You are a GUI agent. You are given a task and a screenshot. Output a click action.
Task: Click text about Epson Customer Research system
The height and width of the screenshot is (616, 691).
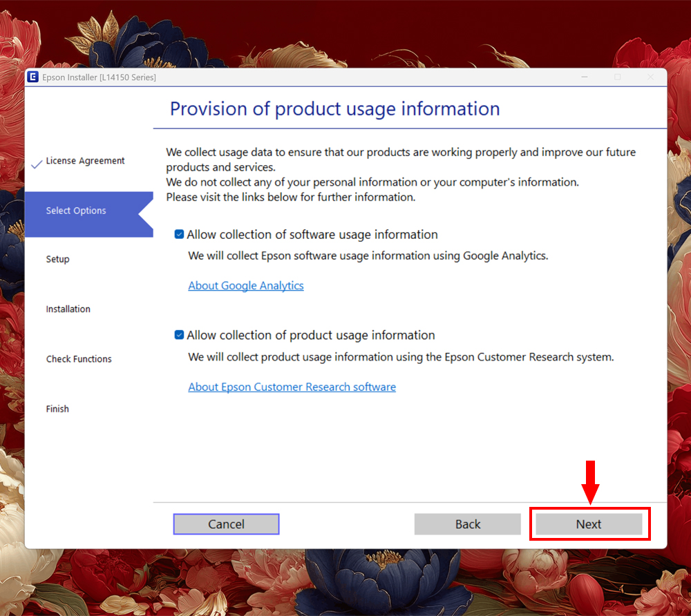coord(401,357)
